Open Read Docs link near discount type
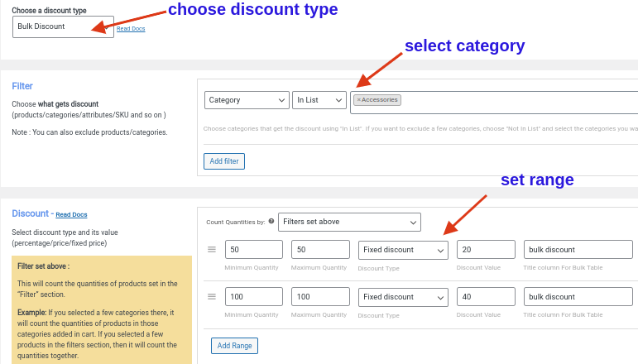Screen dimensions: 638x364 (131, 29)
